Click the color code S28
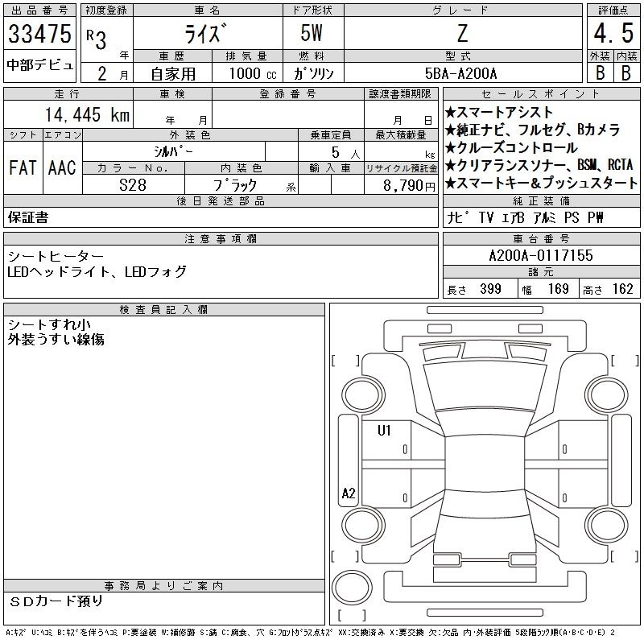644x644 pixels. 133,185
